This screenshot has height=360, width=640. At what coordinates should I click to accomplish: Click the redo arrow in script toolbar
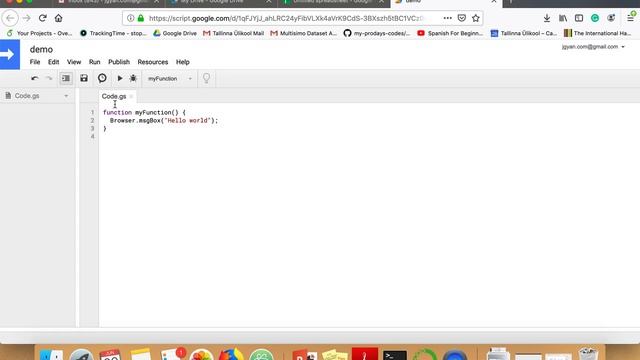49,78
